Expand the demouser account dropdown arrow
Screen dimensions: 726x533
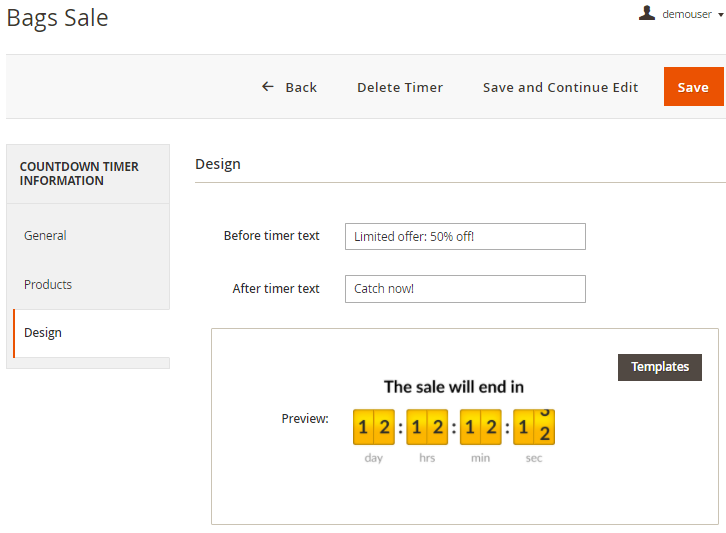click(x=720, y=15)
